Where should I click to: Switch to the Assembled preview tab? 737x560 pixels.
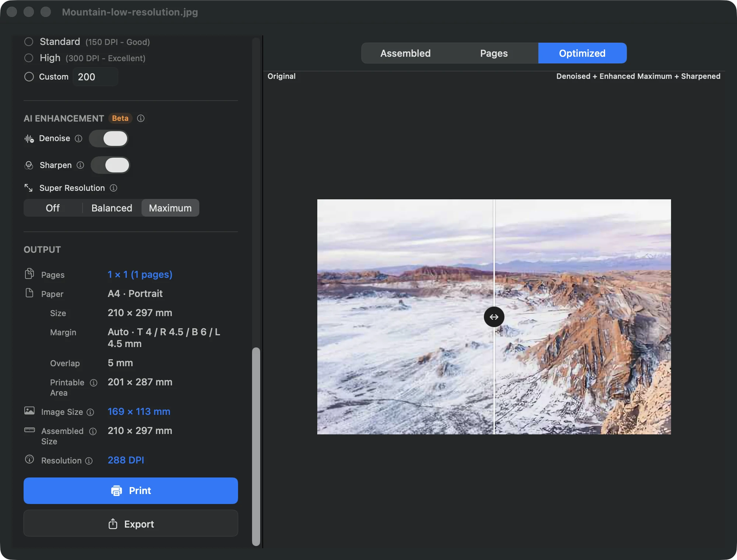(x=405, y=53)
